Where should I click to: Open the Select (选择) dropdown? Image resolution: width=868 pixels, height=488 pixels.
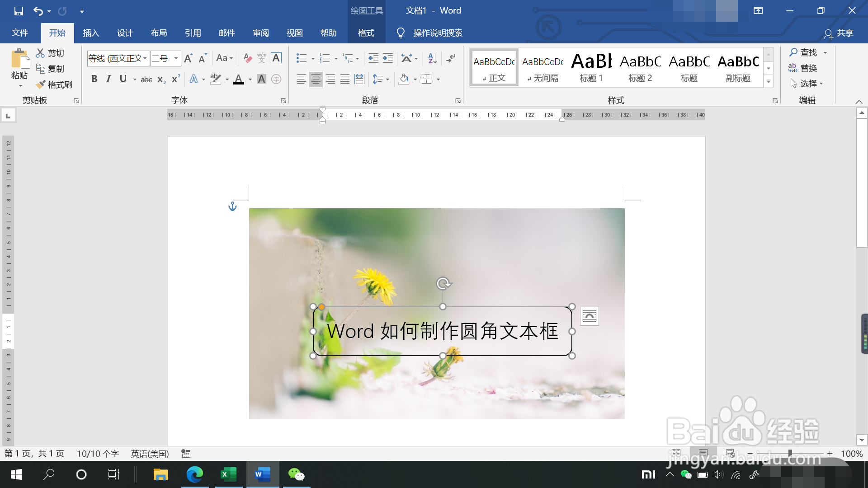pos(807,84)
